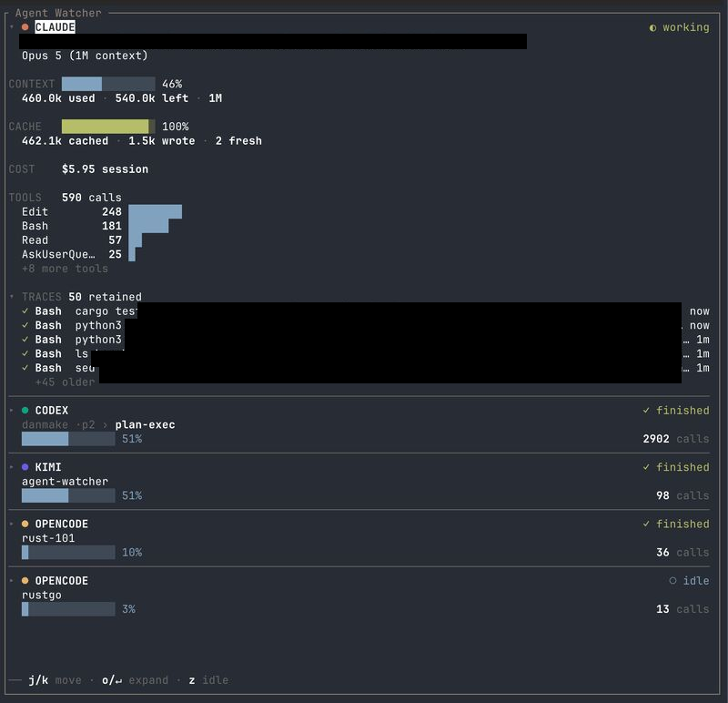The width and height of the screenshot is (728, 703).
Task: Click the '1.5k wrote' value
Action: [162, 141]
